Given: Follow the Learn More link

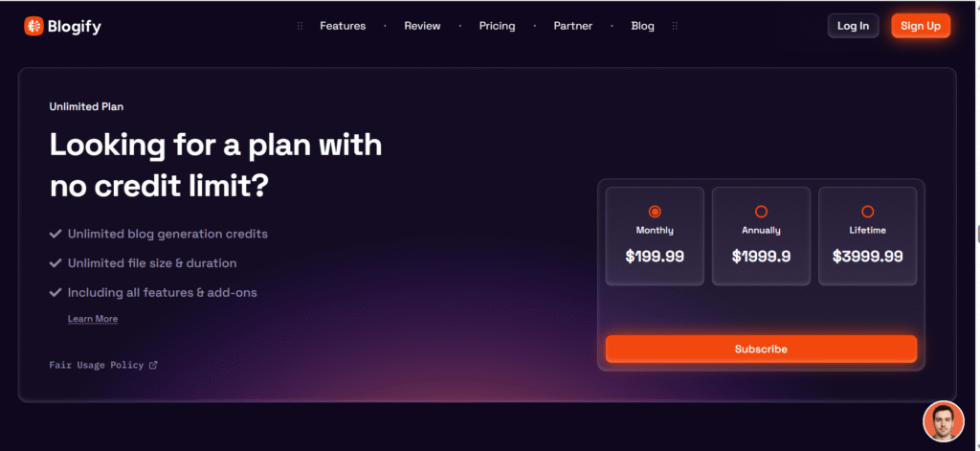Looking at the screenshot, I should click(x=93, y=319).
